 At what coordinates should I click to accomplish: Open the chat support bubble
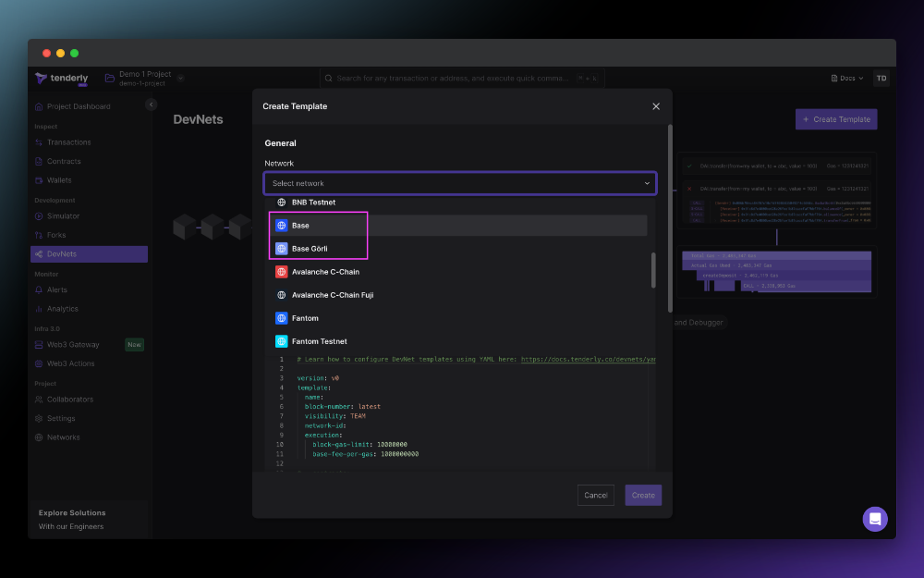tap(875, 519)
